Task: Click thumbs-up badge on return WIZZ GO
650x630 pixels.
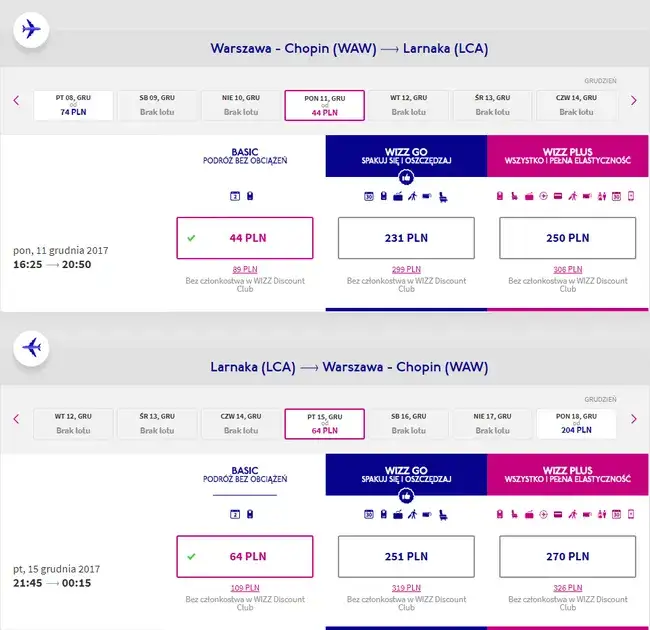Action: pos(406,496)
